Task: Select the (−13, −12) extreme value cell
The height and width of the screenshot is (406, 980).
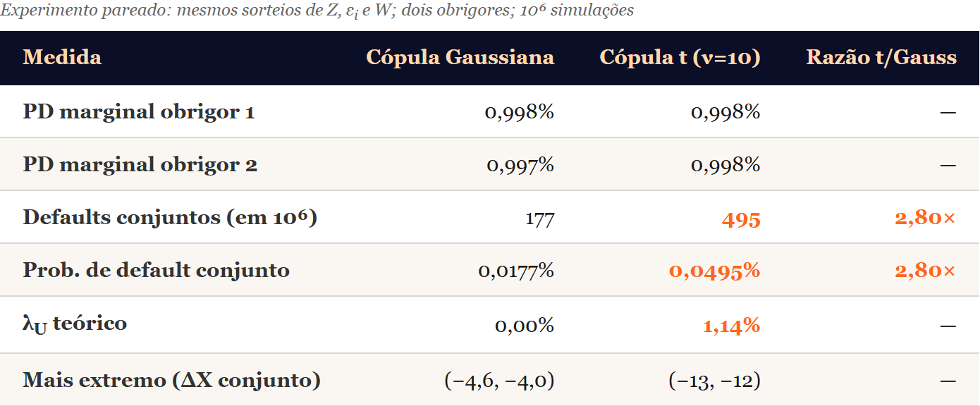Action: (x=714, y=381)
